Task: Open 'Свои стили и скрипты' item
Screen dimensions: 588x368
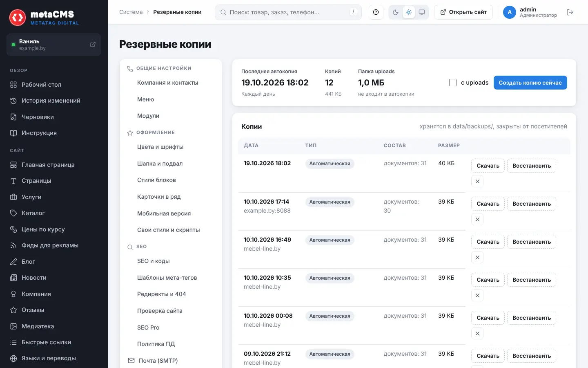Action: tap(171, 230)
